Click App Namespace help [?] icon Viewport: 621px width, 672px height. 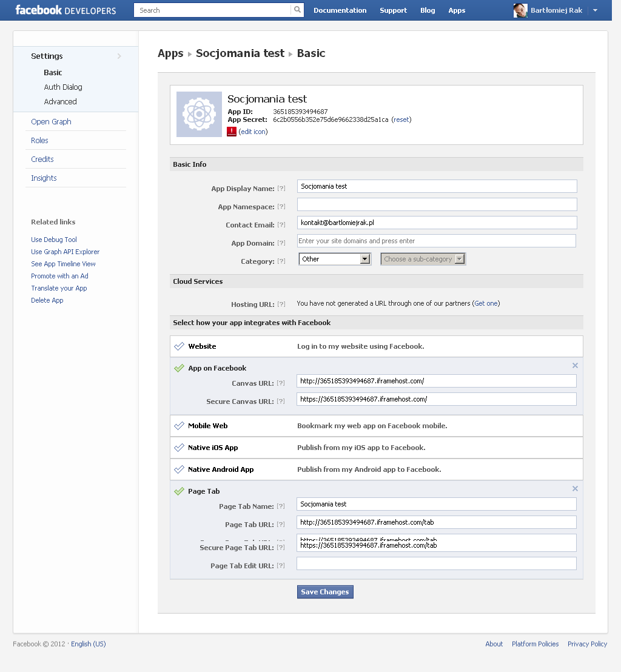click(281, 207)
